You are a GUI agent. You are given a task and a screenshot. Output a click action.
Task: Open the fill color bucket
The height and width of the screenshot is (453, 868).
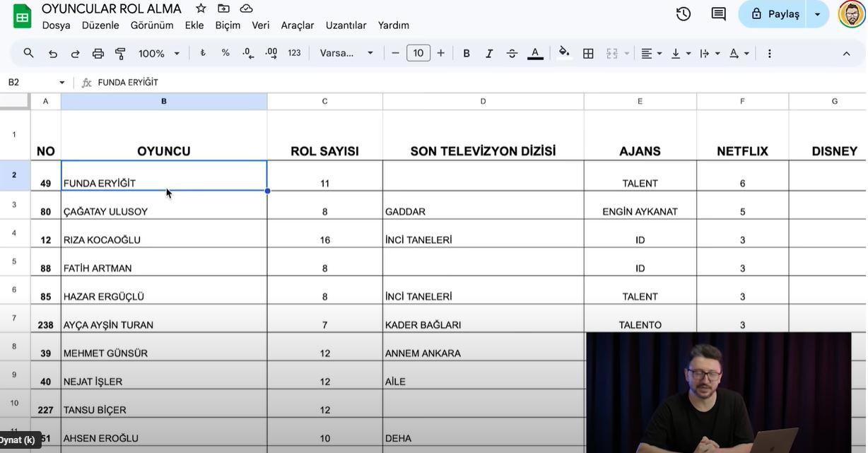pyautogui.click(x=564, y=53)
